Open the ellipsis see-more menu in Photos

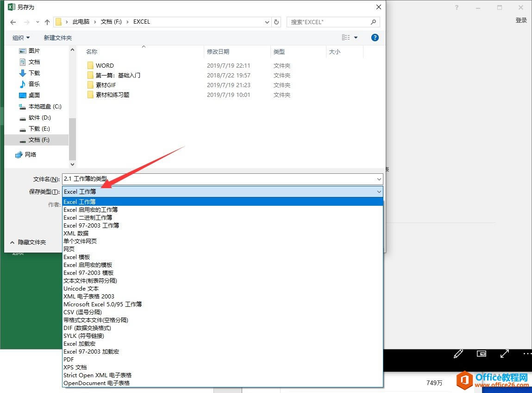[526, 354]
